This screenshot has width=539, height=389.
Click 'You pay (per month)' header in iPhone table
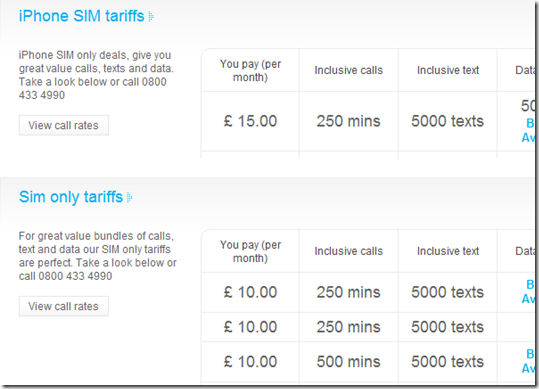click(x=250, y=70)
